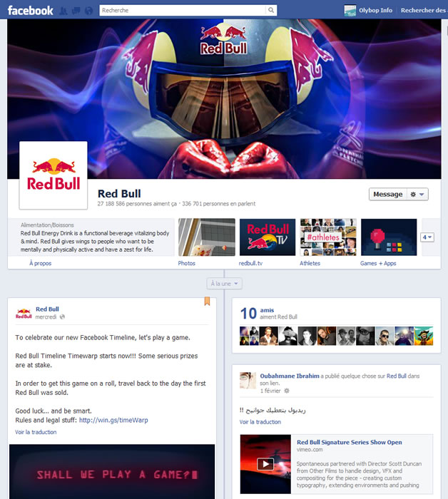Click the gear icon beside Oubahmane's post date
Screen dimensions: 448x499
[x=287, y=391]
